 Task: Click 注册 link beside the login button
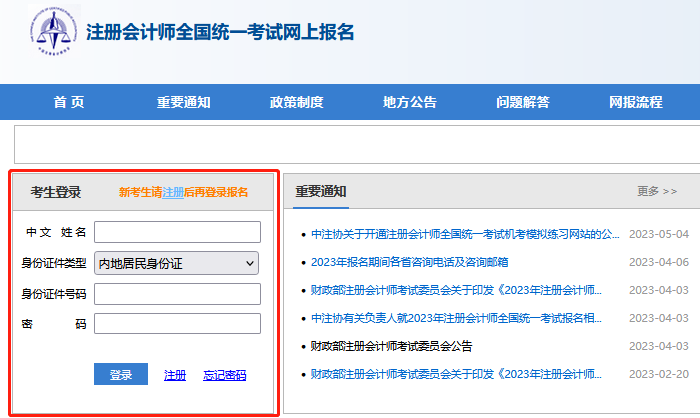coord(175,375)
